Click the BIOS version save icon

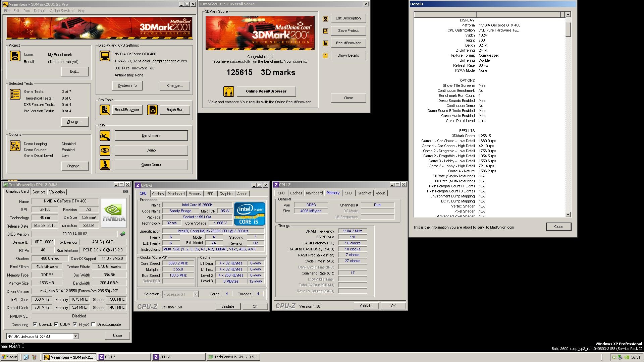coord(123,234)
